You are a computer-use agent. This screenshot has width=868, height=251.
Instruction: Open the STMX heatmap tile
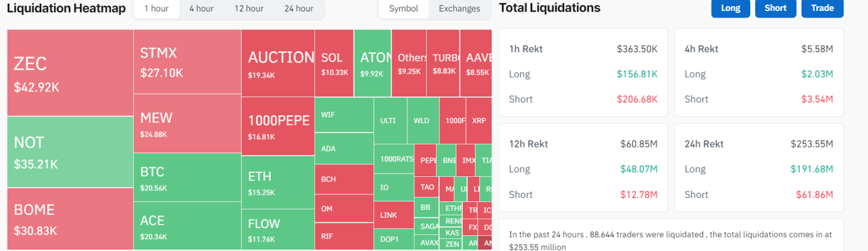(187, 61)
